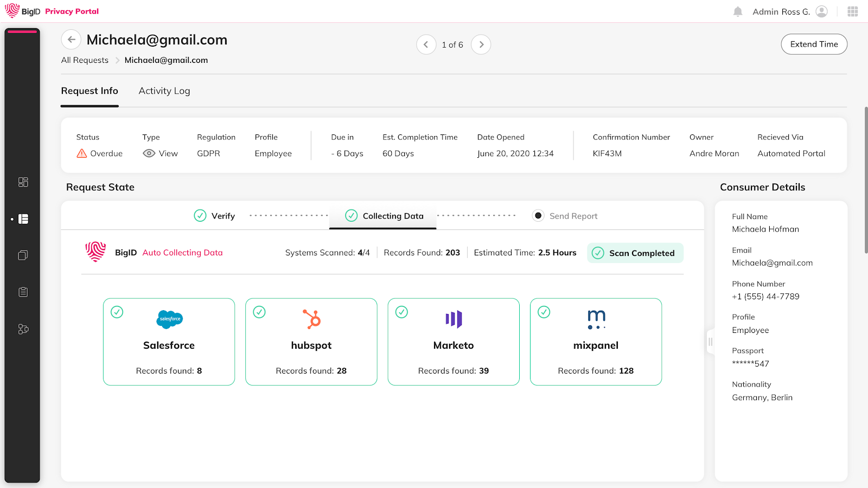
Task: Select the Send Report step radio dot
Action: (538, 216)
